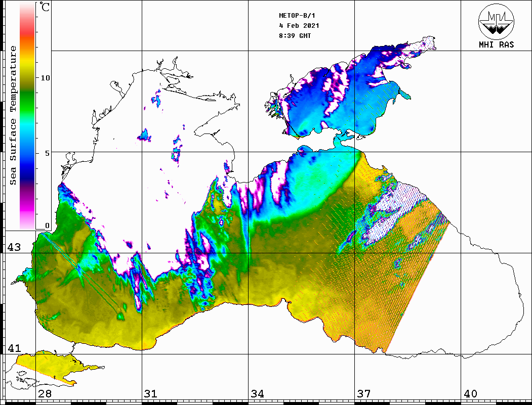Click the latitude label "43"
532x405 pixels.
pyautogui.click(x=14, y=247)
